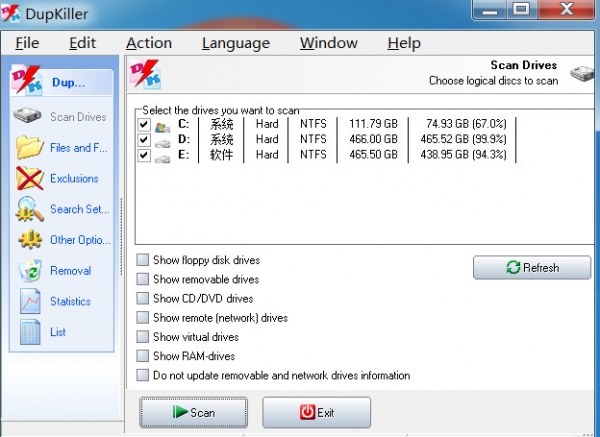Uncheck drive D: checkbox
Image resolution: width=600 pixels, height=437 pixels.
[144, 140]
